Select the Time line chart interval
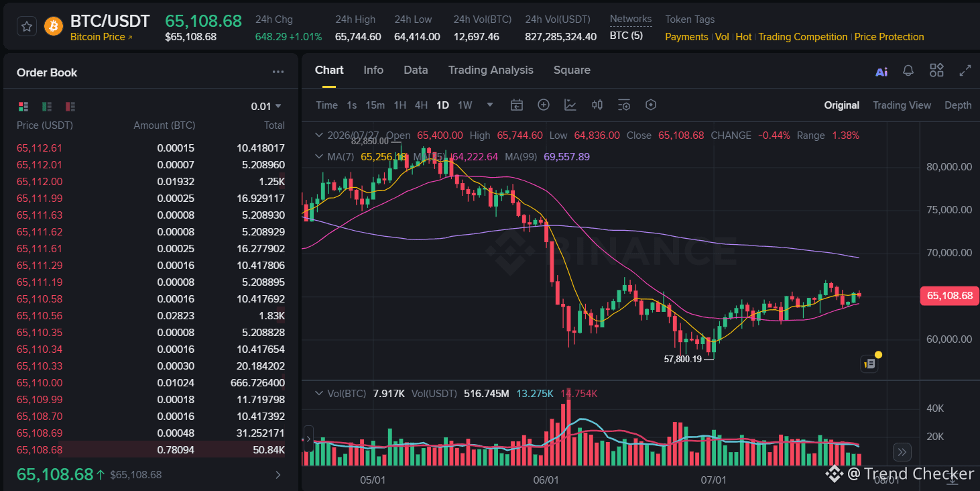 tap(326, 105)
